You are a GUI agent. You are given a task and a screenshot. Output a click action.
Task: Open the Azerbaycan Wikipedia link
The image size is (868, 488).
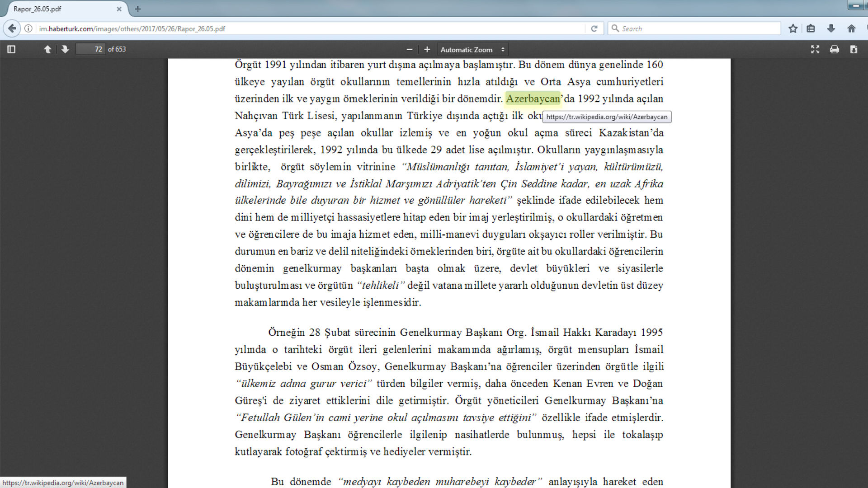tap(533, 99)
